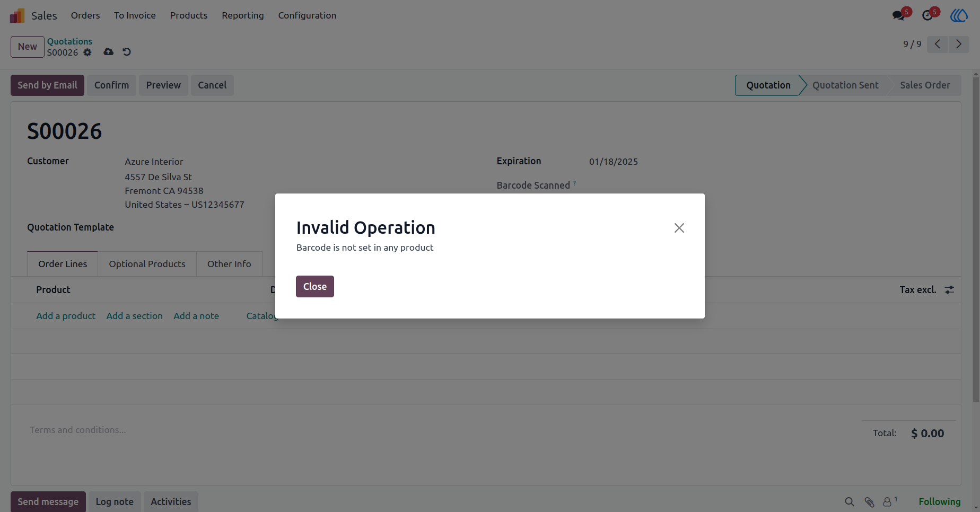980x512 pixels.
Task: Open the Log note tab
Action: tap(115, 502)
